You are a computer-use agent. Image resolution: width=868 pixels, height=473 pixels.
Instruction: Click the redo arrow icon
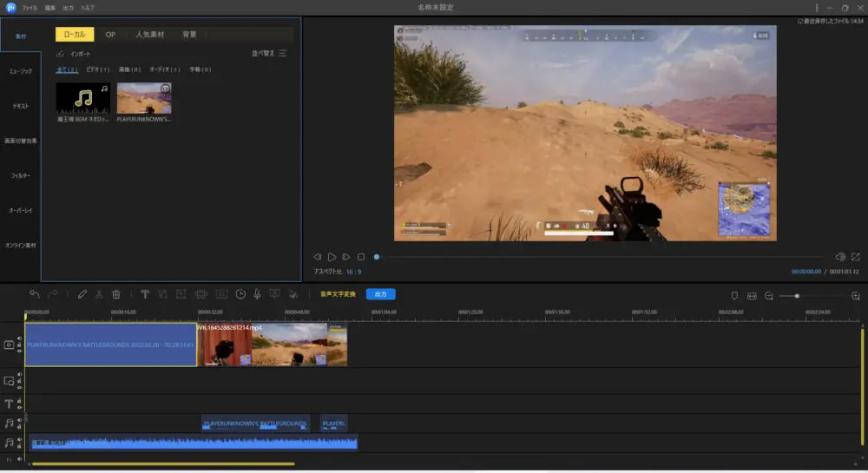pos(53,294)
